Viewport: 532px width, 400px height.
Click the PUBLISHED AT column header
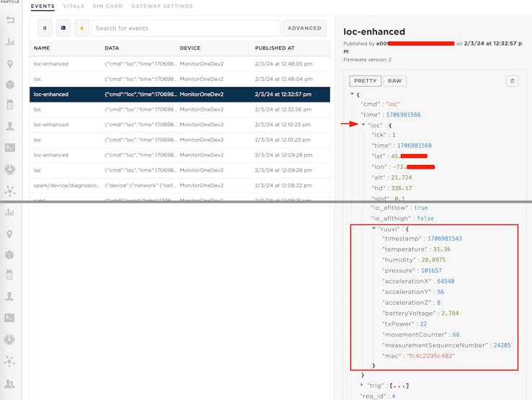275,48
